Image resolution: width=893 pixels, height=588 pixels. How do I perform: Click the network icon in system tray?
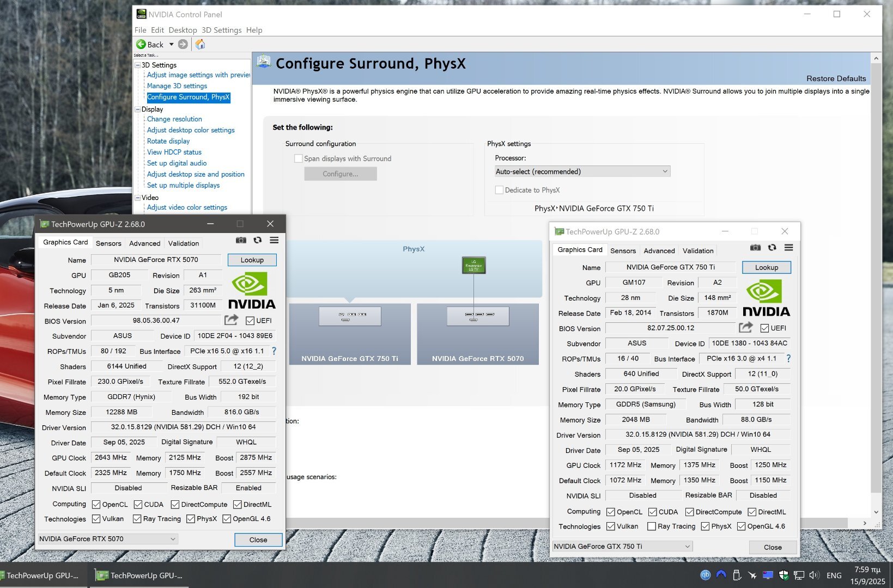coord(799,575)
